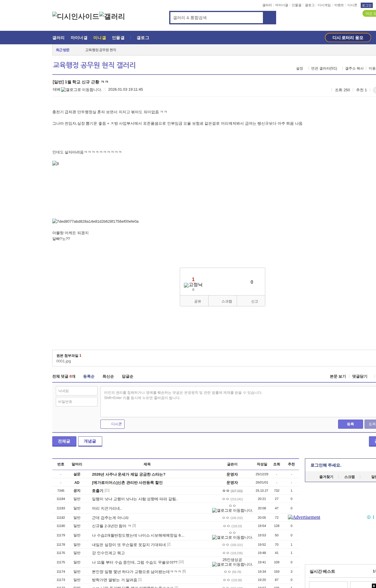376x588 pixels.
Task: Open the recently visited 교육행정 공무원 현직 link
Action: click(101, 50)
